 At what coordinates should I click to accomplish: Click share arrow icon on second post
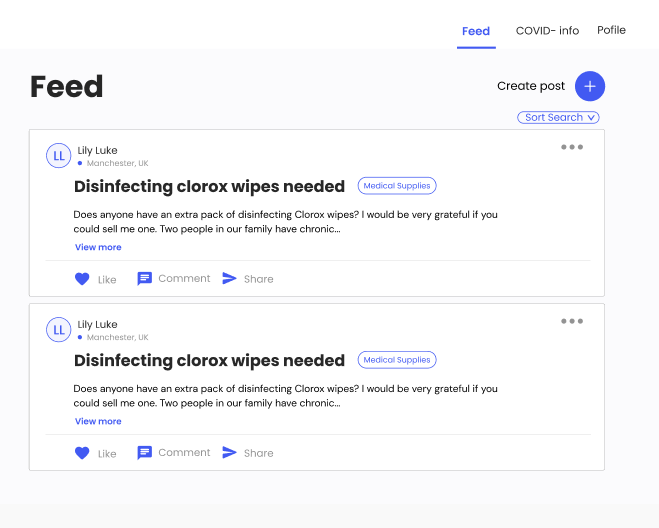click(229, 452)
